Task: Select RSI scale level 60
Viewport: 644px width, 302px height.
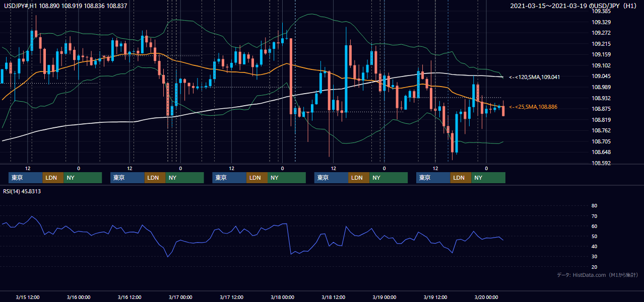Action: (x=594, y=226)
